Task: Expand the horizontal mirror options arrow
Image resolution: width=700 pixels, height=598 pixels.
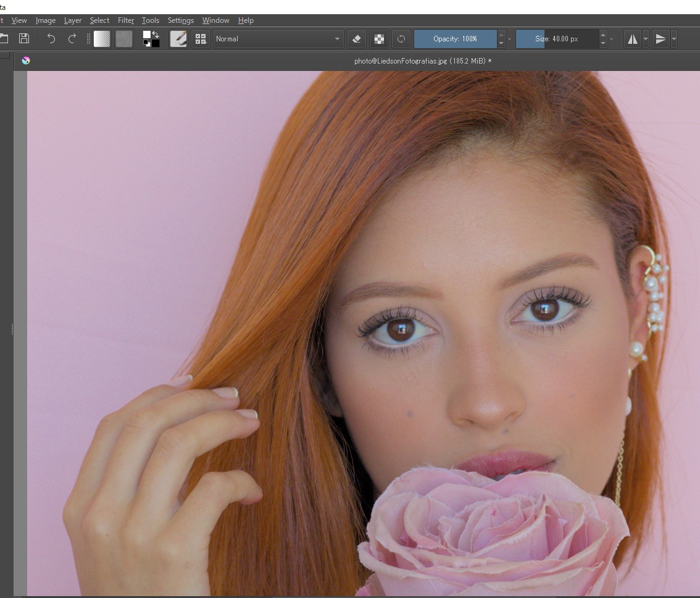Action: (x=646, y=38)
